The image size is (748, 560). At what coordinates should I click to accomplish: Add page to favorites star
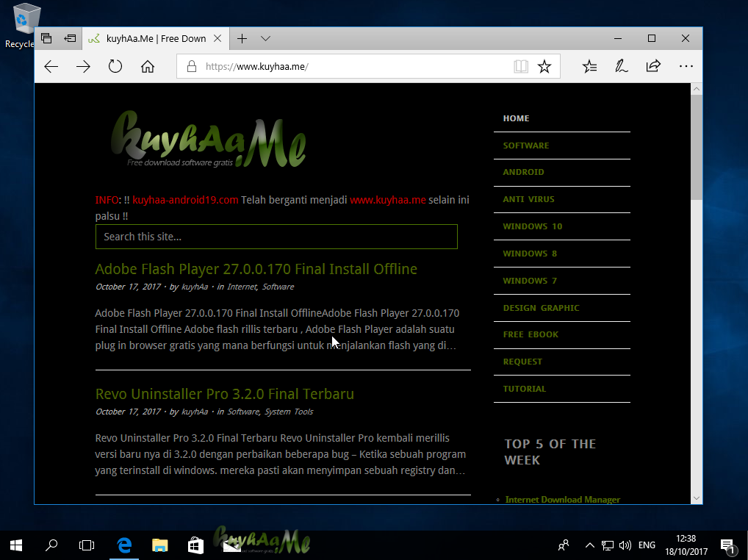click(544, 66)
